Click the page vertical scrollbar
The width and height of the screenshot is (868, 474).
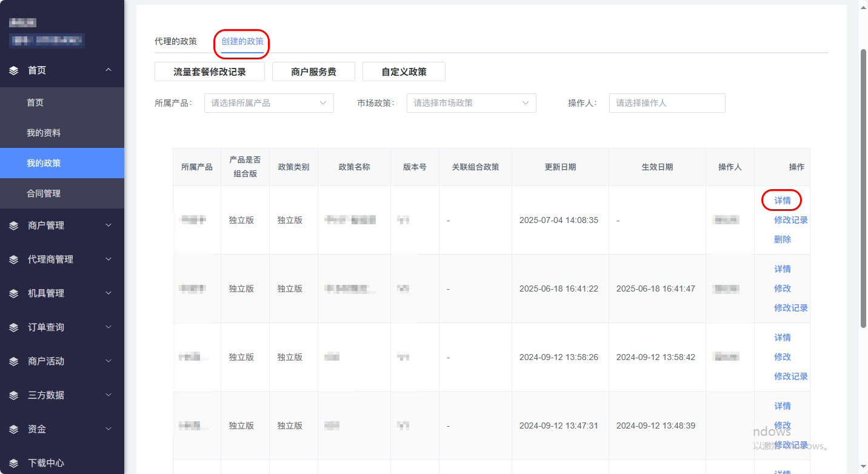coord(863,188)
